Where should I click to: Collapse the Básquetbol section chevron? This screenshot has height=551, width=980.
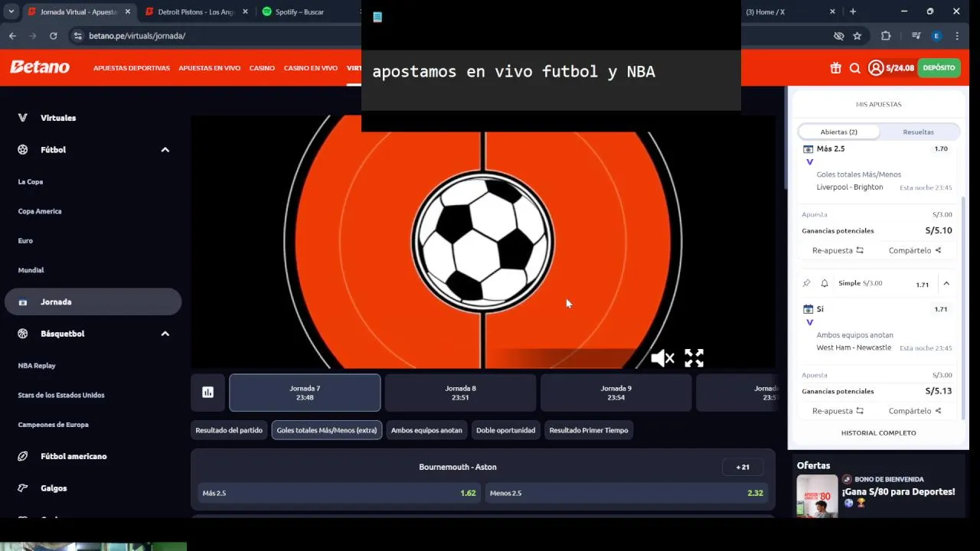pos(165,334)
